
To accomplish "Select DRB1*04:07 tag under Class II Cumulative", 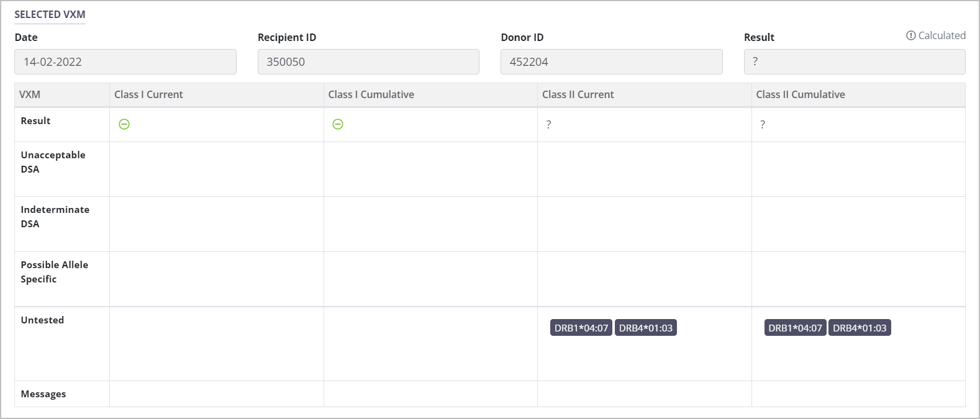I will 795,328.
